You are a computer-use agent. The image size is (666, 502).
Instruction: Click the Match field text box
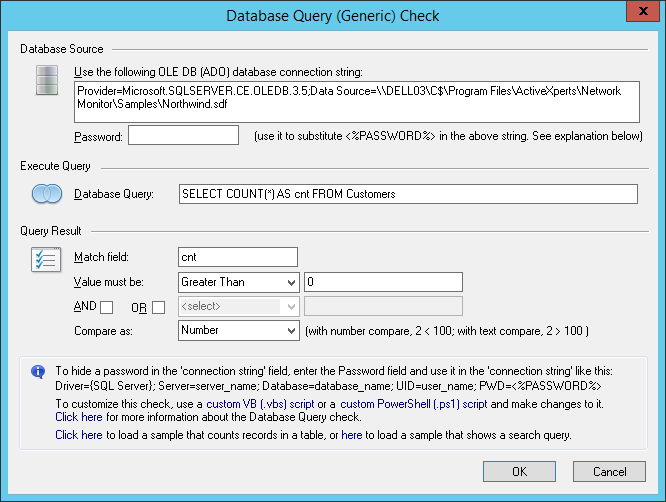[238, 258]
